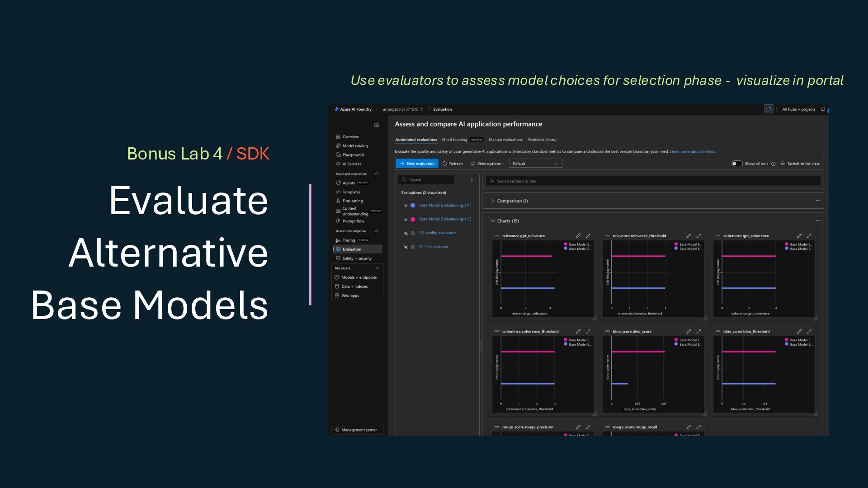Image resolution: width=868 pixels, height=488 pixels.
Task: Open the 01-first-evaluate evaluation link
Action: coord(433,247)
